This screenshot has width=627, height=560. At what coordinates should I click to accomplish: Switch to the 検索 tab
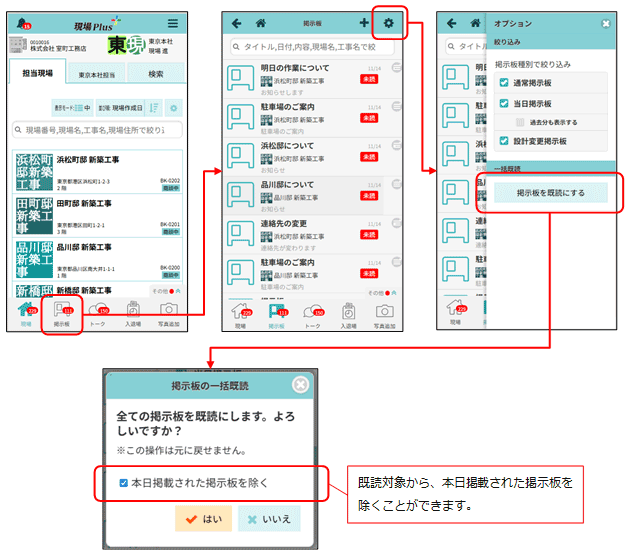(x=157, y=74)
